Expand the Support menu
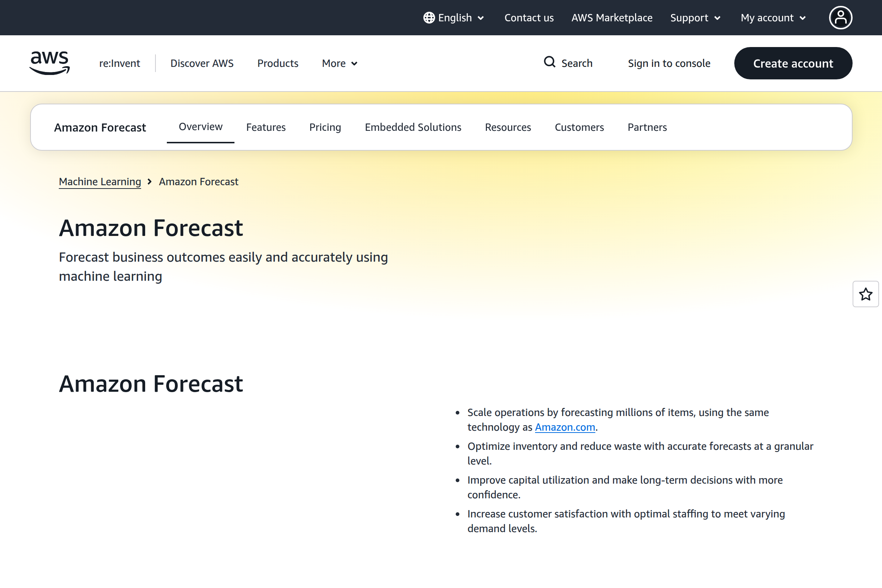Viewport: 882px width, 588px height. point(695,18)
